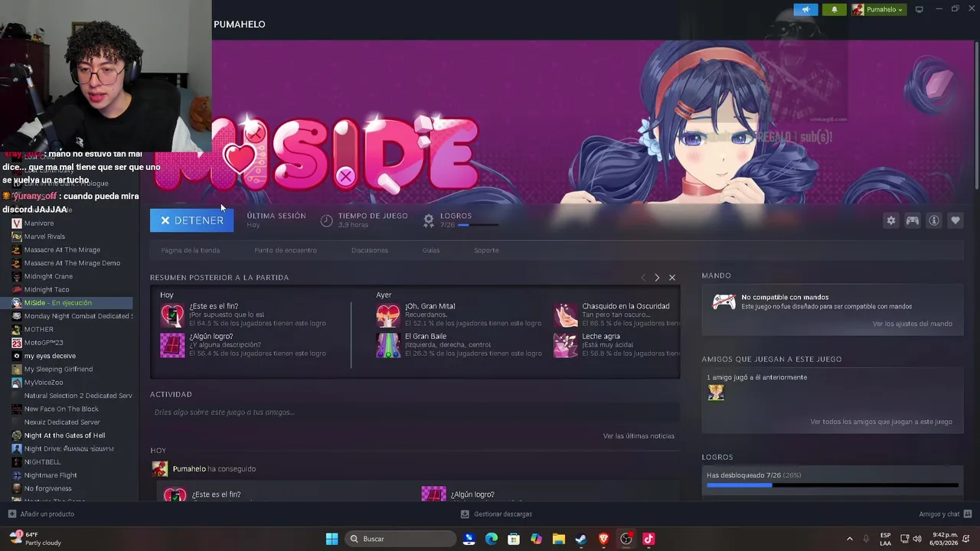Open the Punto de encuentro tab
Image resolution: width=980 pixels, height=551 pixels.
(286, 250)
